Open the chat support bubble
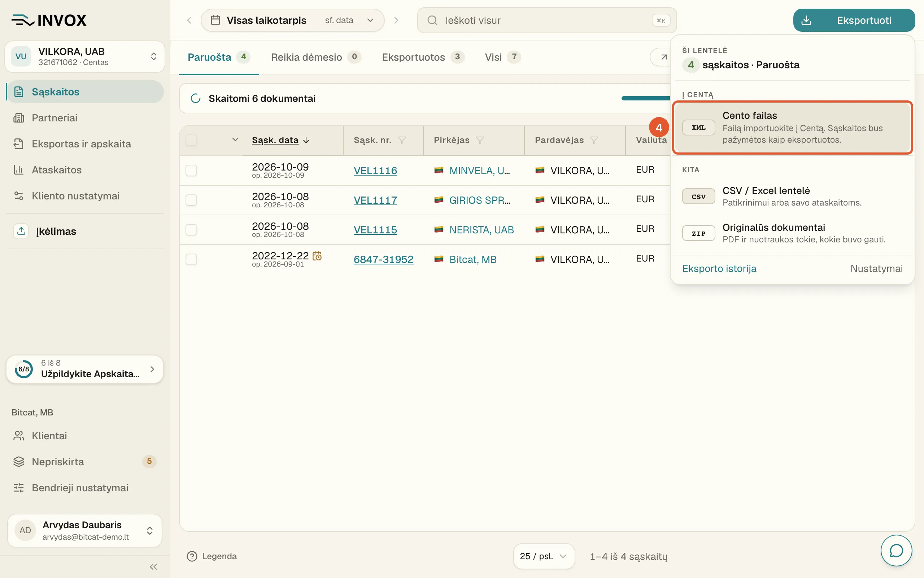Image resolution: width=924 pixels, height=578 pixels. 896,551
